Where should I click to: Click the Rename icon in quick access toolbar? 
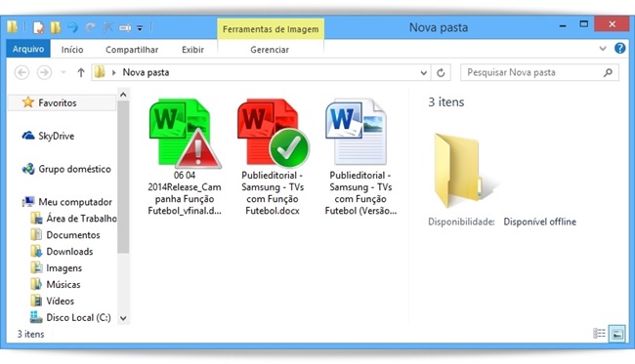coord(125,27)
